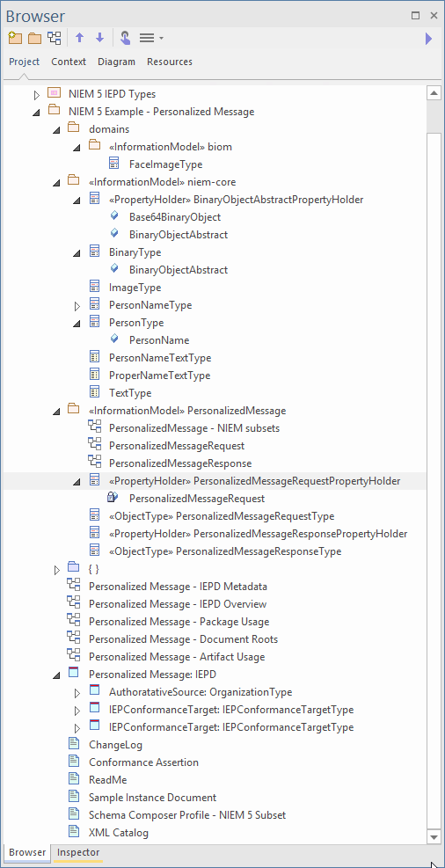The width and height of the screenshot is (445, 868).
Task: Move selection up with the up arrow
Action: [80, 38]
